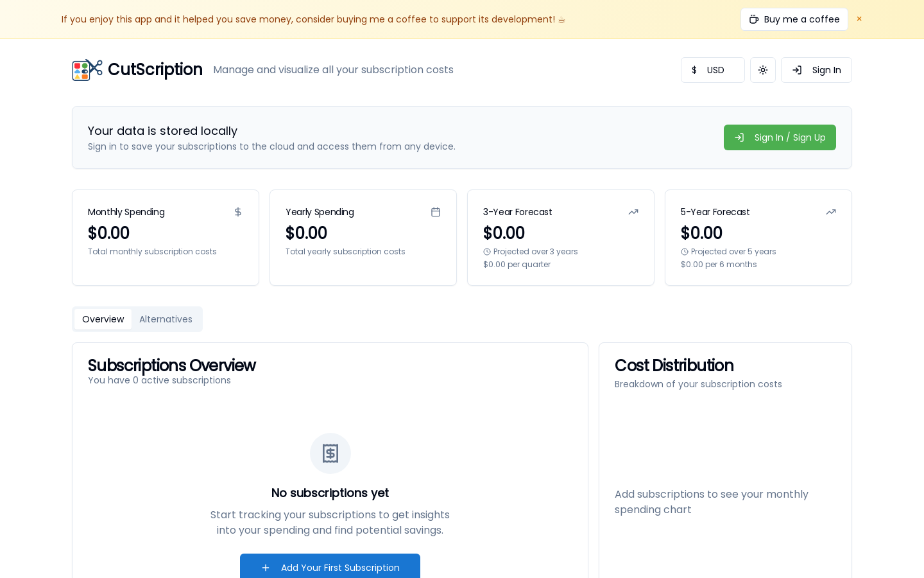Click the Yearly Spending label
The image size is (924, 578).
320,212
